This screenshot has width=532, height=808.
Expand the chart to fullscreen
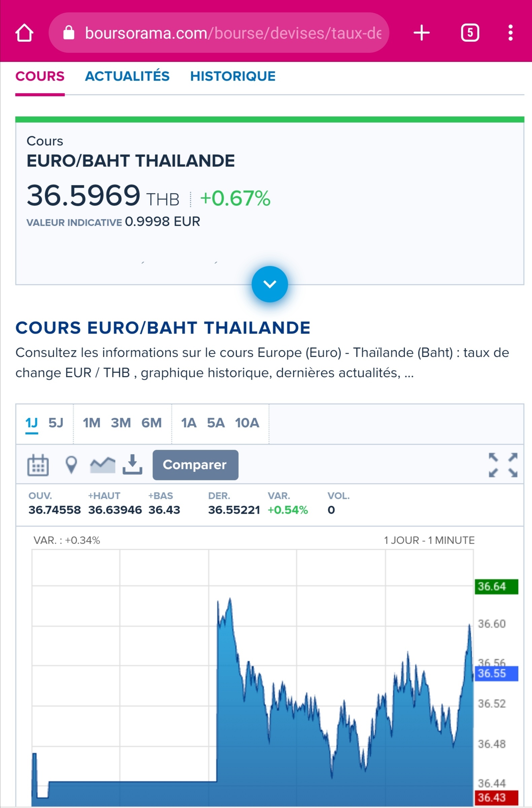(x=503, y=465)
